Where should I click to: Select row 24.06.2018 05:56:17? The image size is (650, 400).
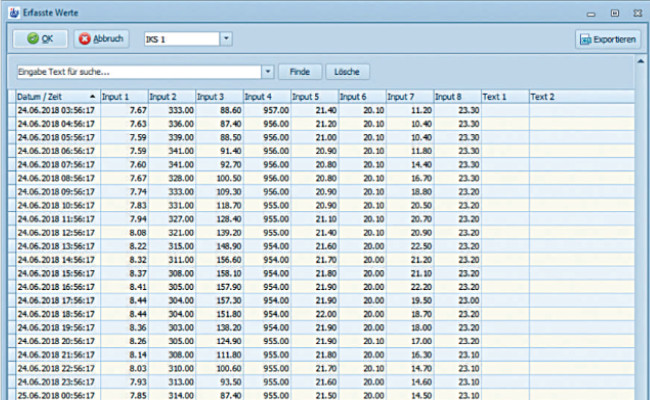[321, 137]
